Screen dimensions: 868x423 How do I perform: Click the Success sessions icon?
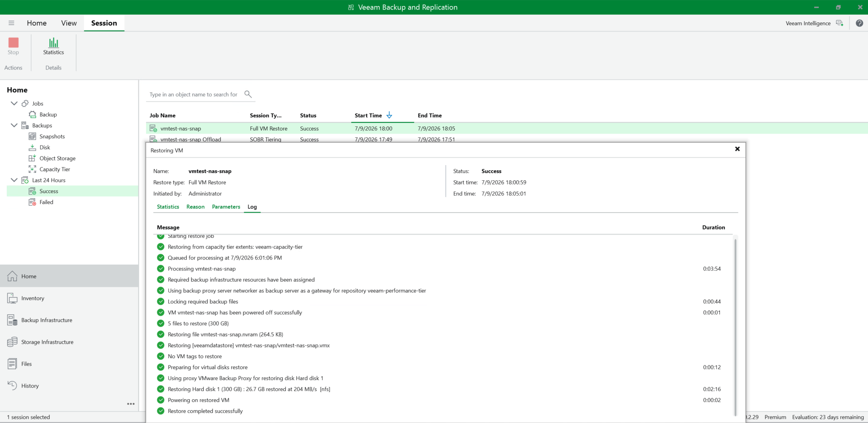click(x=32, y=191)
